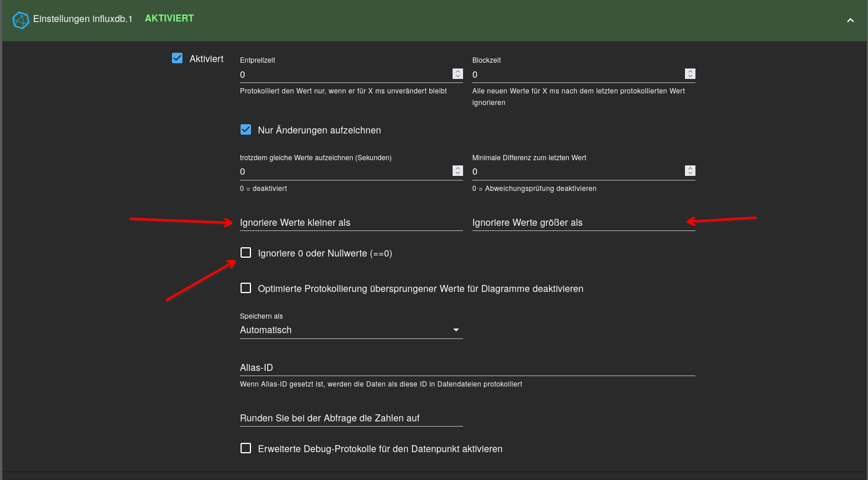This screenshot has width=868, height=480.
Task: Adjust trotzdem gleiche Werte aufzeichnen spinner
Action: coord(458,171)
